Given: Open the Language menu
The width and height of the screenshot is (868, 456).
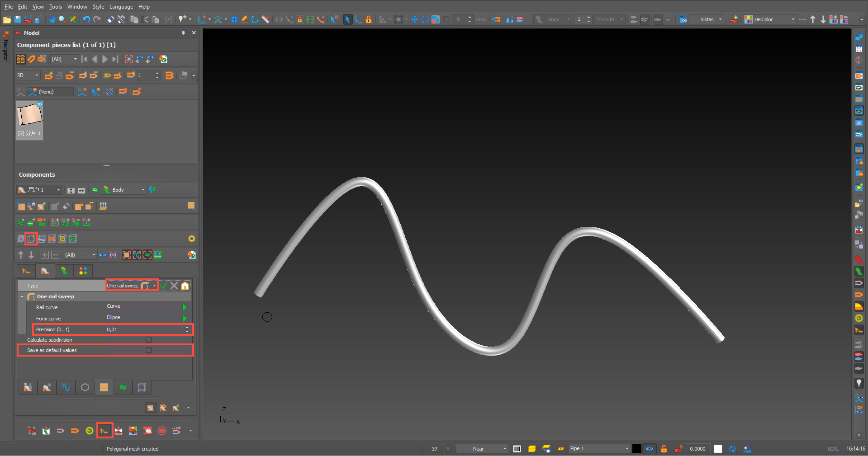Looking at the screenshot, I should pyautogui.click(x=121, y=7).
